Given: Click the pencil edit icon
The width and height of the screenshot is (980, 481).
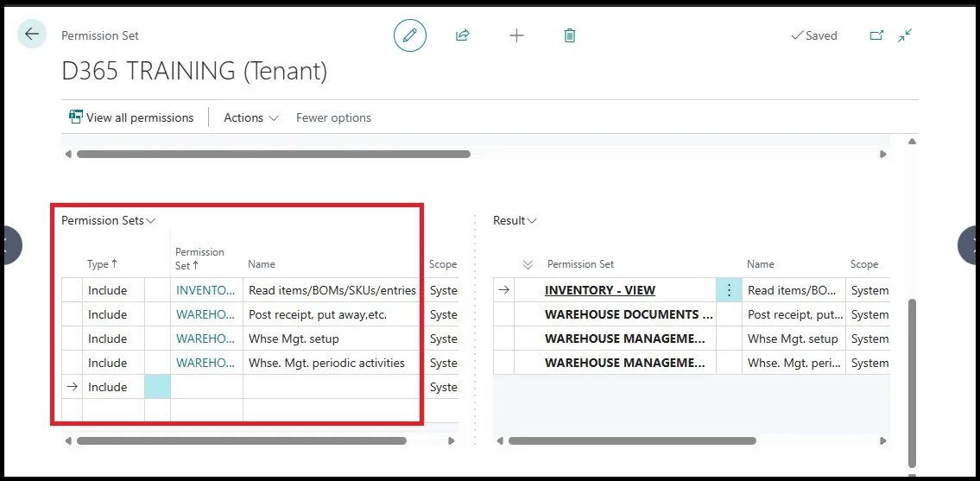Looking at the screenshot, I should (x=410, y=35).
